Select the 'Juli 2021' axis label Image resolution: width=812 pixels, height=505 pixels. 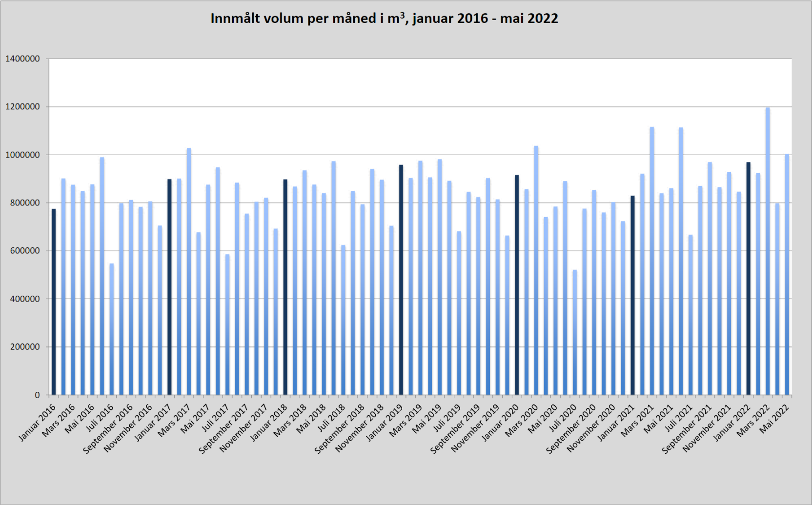click(678, 418)
